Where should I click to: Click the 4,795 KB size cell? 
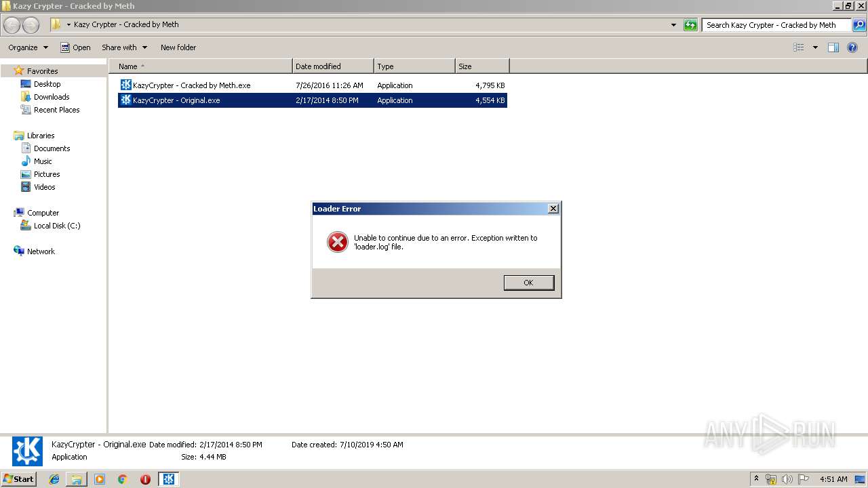[490, 85]
